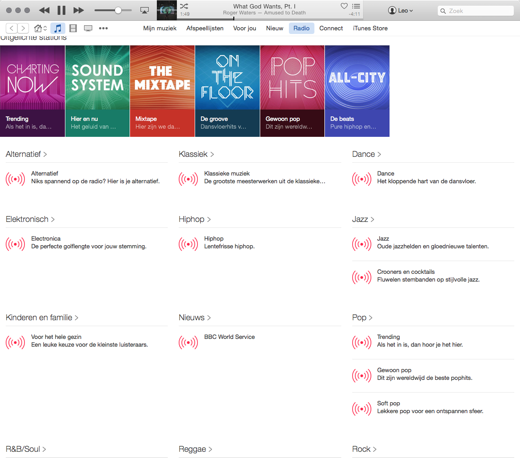Skip back to the previous track
This screenshot has height=458, width=520.
click(x=44, y=10)
